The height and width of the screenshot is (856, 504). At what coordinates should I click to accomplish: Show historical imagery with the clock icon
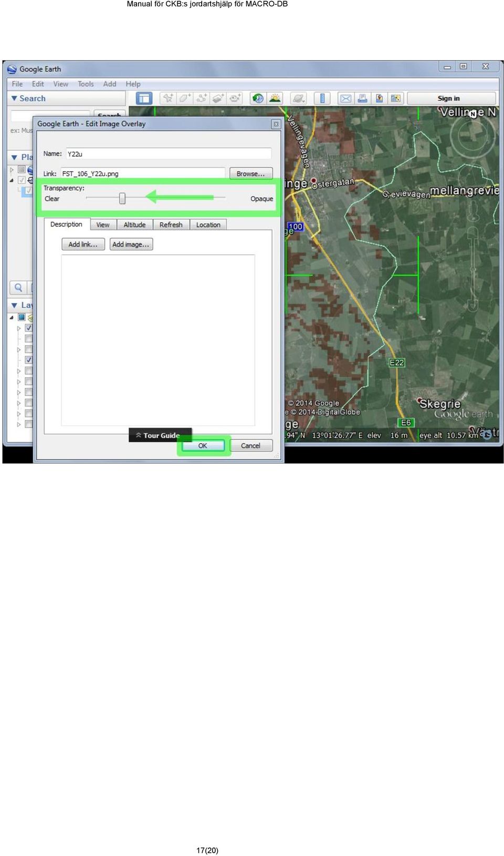[258, 98]
